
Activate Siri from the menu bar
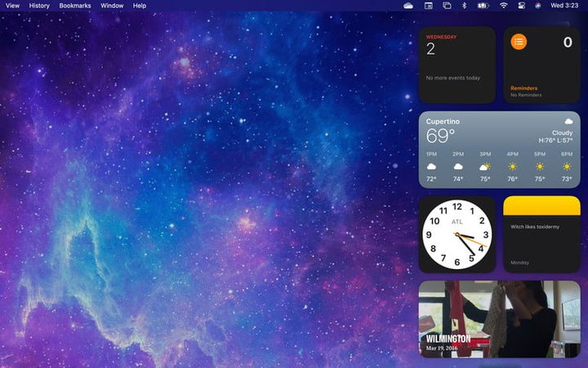(538, 6)
